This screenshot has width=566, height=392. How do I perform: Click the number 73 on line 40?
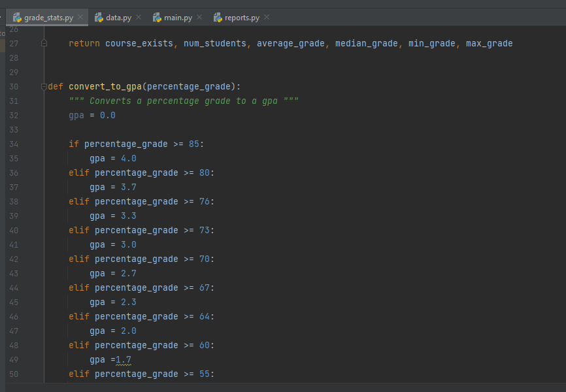[x=205, y=230]
